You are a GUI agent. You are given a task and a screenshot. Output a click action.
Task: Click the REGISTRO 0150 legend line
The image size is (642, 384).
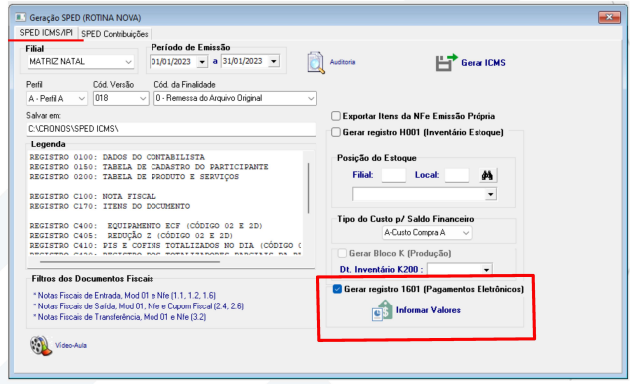[x=149, y=167]
